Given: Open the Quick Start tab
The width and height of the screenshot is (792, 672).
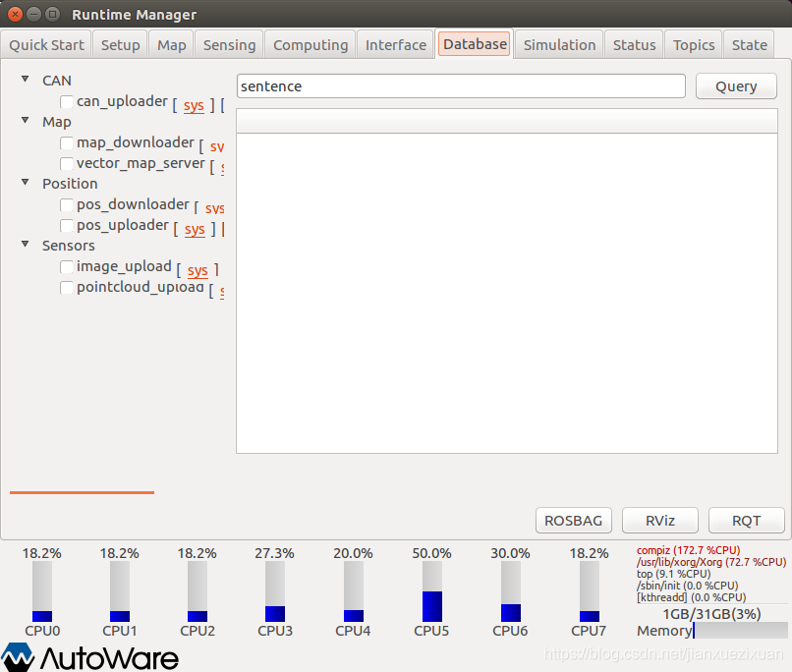Looking at the screenshot, I should point(48,44).
